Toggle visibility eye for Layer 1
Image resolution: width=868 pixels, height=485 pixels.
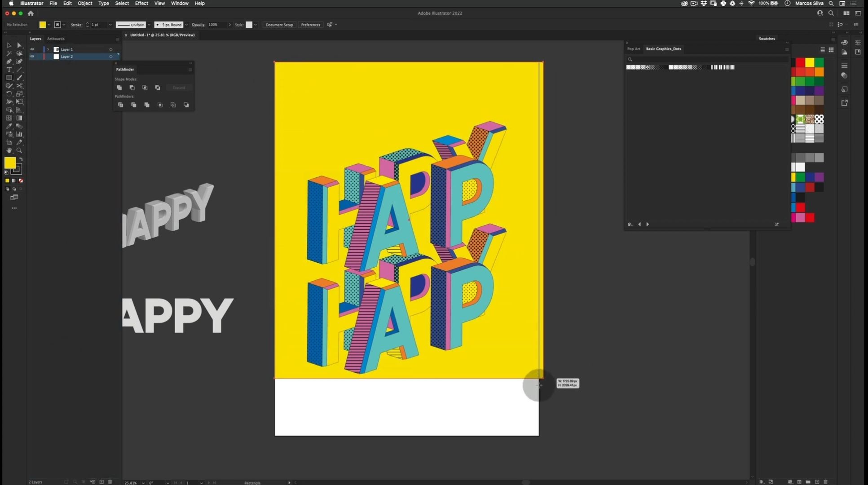tap(32, 49)
